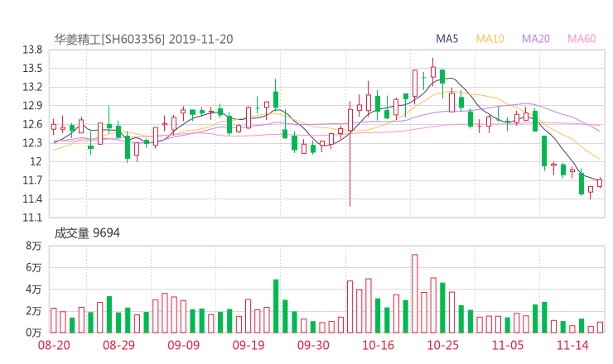
Task: Click the 11-14 date axis label
Action: pyautogui.click(x=572, y=345)
